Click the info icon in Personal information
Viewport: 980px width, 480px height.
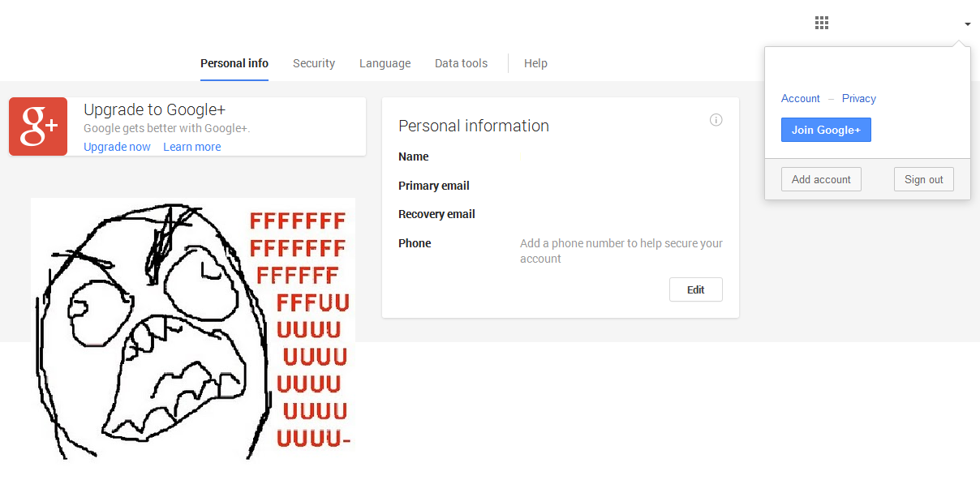pos(716,120)
